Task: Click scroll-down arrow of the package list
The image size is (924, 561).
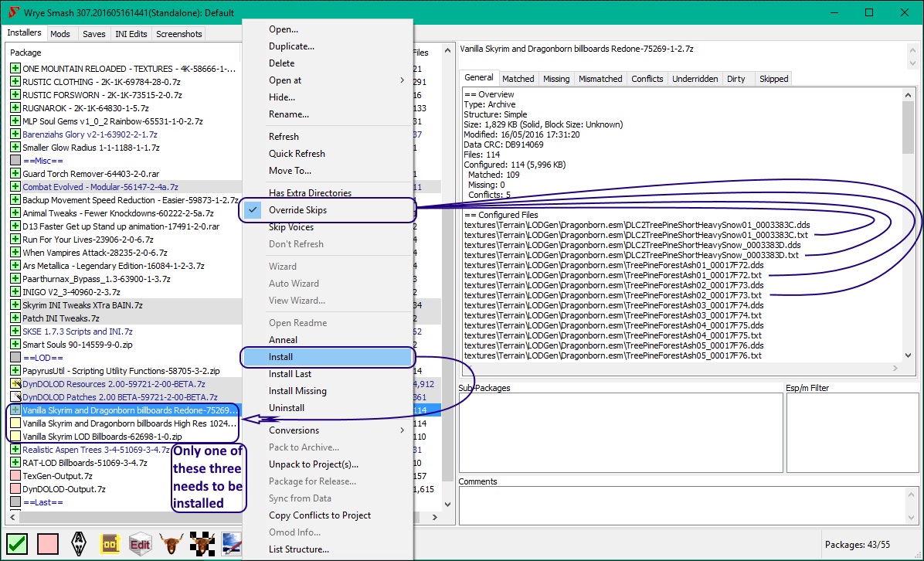Action: point(447,504)
